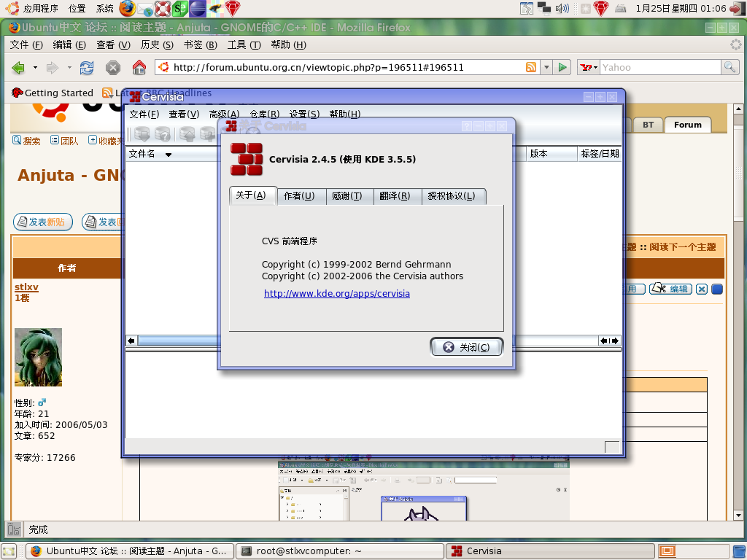Launch Eclipse from the top panel

point(197,9)
